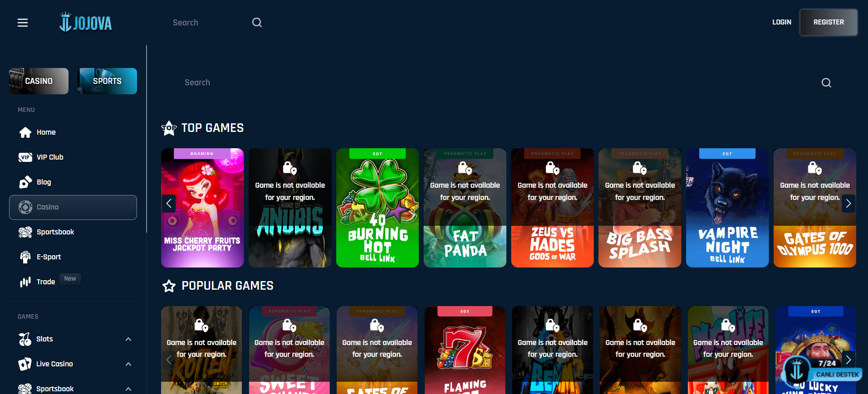
Task: Open 40 Burning Hot Bell Link game
Action: point(378,208)
